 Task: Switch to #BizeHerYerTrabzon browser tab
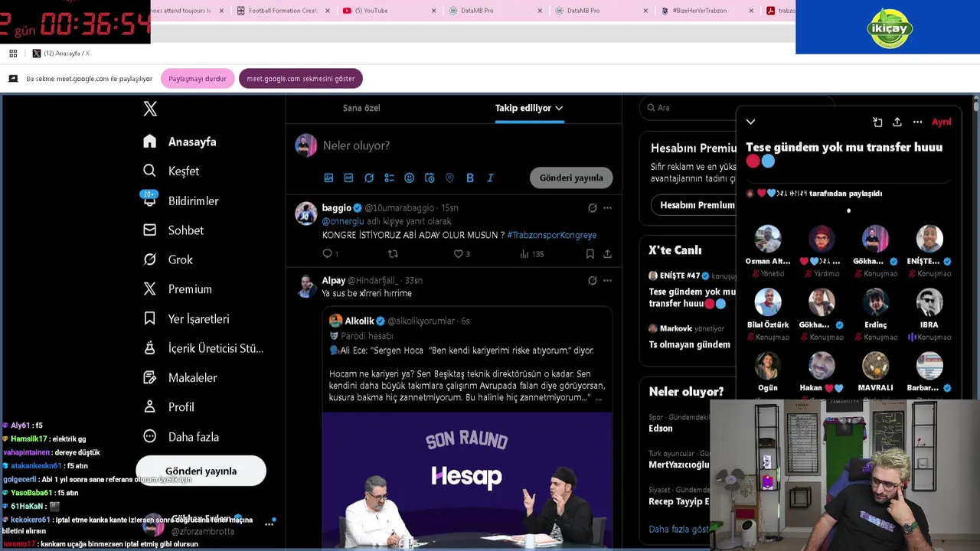coord(707,11)
